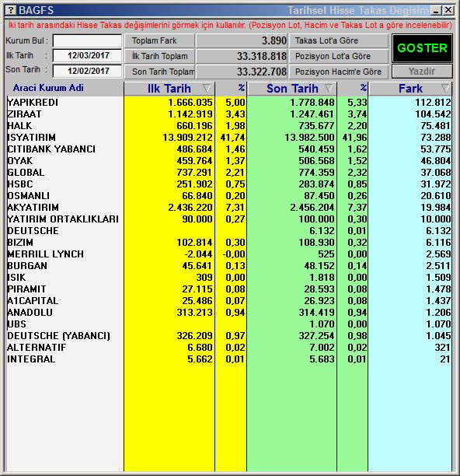The height and width of the screenshot is (476, 460).
Task: Click the help question mark icon in title bar
Action: coord(11,10)
